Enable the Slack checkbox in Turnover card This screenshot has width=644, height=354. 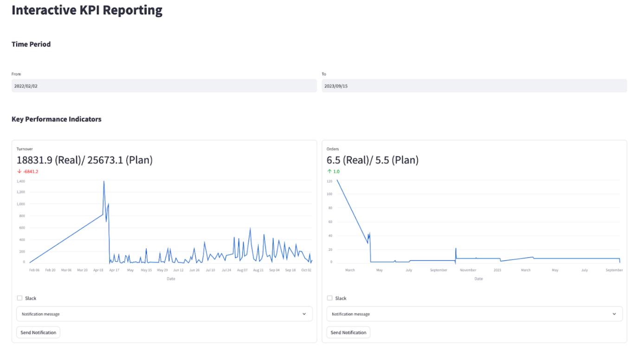click(19, 298)
